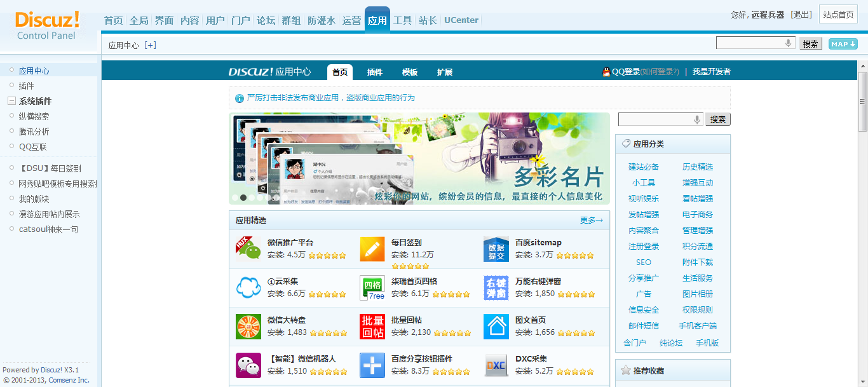This screenshot has height=387, width=868.
Task: Select the second banner carousel dot
Action: pyautogui.click(x=243, y=198)
